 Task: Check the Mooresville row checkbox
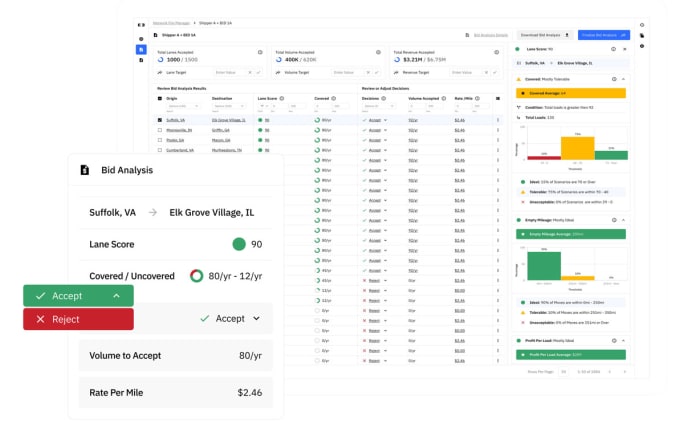pyautogui.click(x=161, y=130)
